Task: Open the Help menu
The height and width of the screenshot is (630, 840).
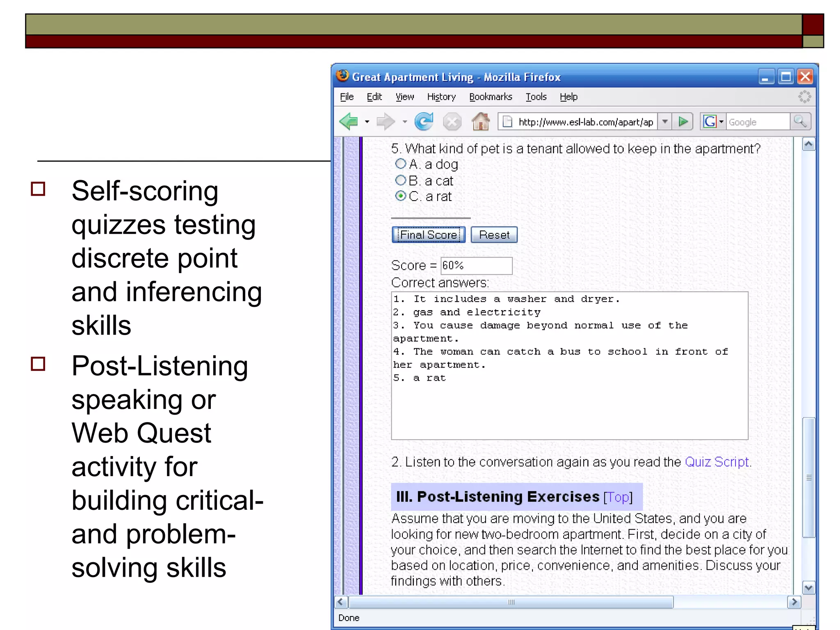Action: click(568, 97)
